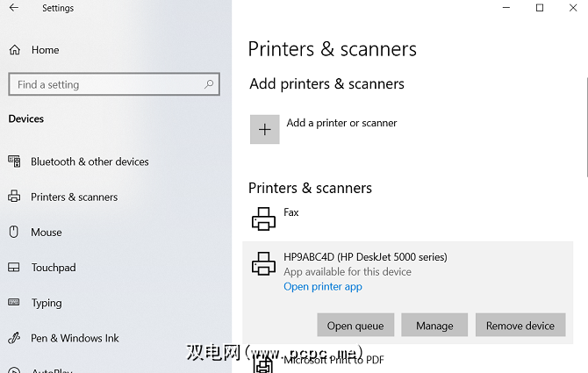The width and height of the screenshot is (588, 373).
Task: Click the Typing keyboard icon
Action: (14, 303)
